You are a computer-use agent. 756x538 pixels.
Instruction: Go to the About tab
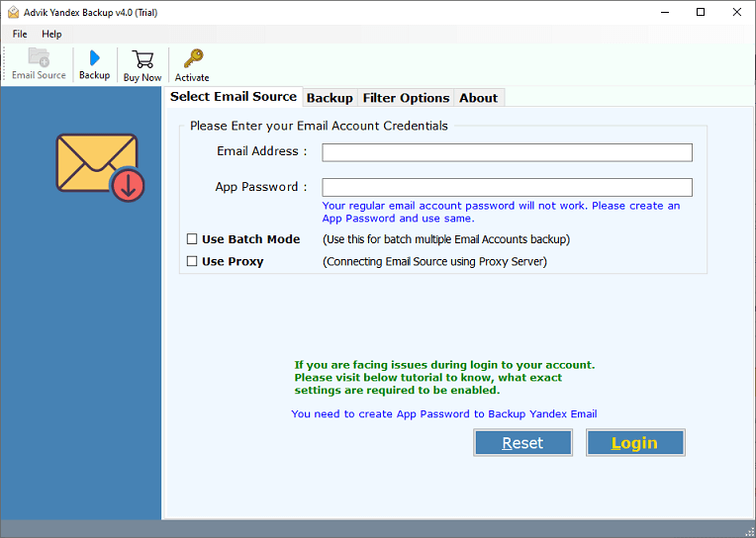(478, 98)
